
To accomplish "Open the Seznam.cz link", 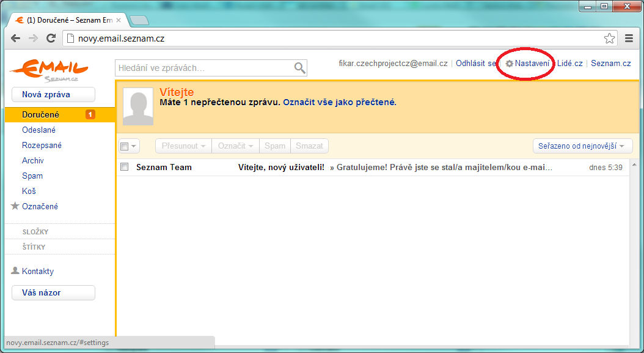I will point(611,64).
